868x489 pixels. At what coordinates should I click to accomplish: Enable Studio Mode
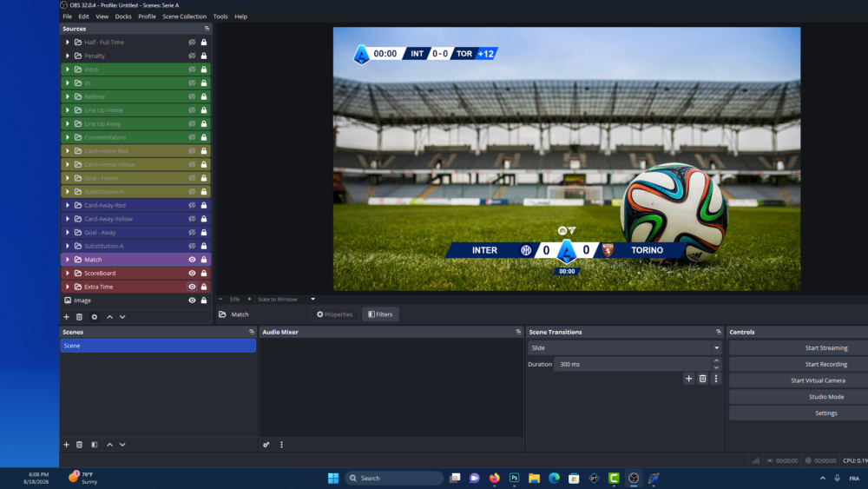pyautogui.click(x=826, y=397)
